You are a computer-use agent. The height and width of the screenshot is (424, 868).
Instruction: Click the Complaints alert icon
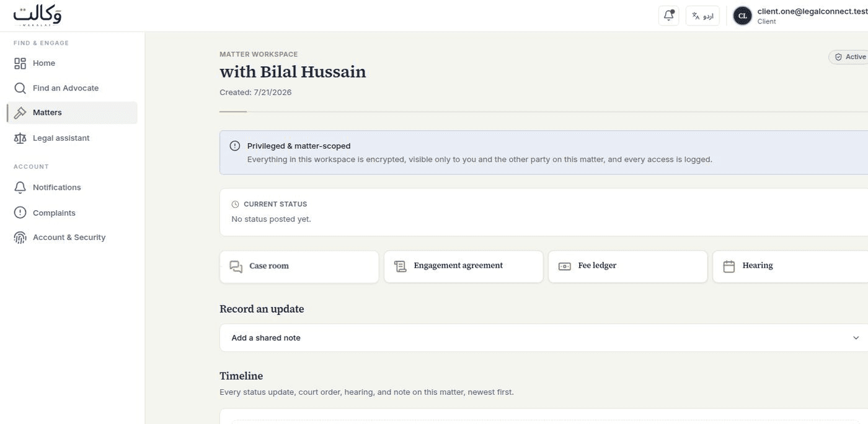pos(20,213)
